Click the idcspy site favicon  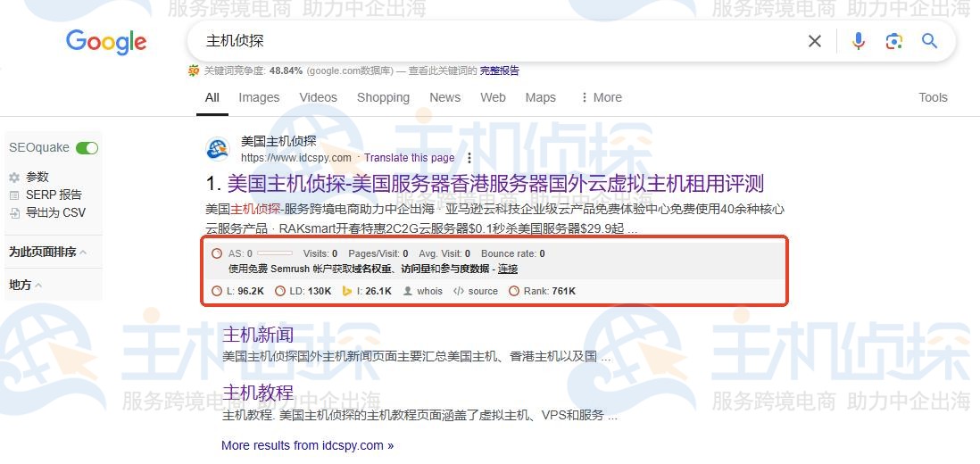click(218, 149)
